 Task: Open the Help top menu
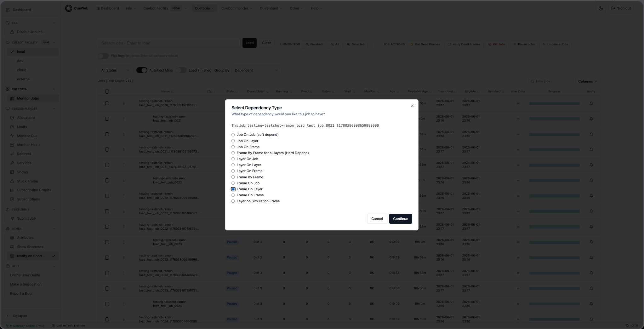click(x=316, y=8)
